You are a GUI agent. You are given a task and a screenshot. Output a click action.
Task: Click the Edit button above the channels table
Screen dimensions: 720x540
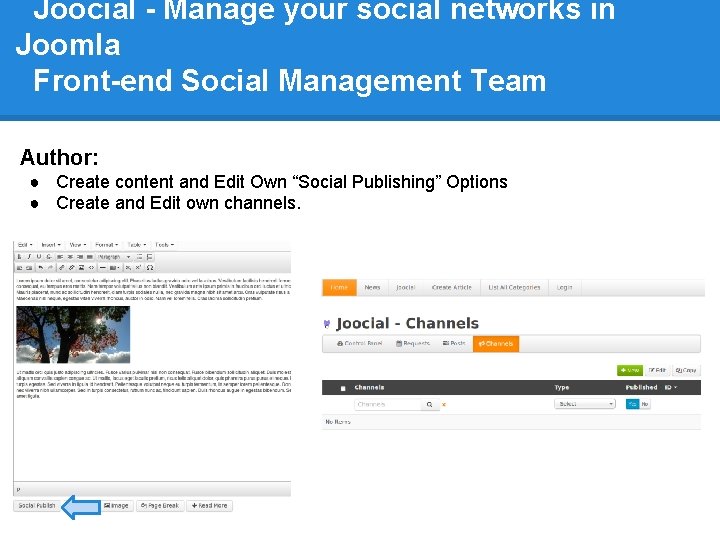(657, 370)
